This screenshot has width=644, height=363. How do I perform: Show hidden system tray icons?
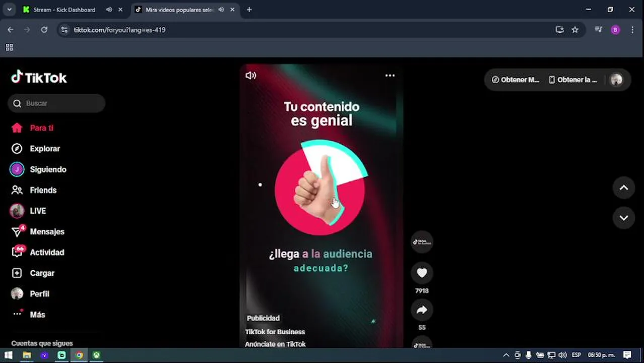506,355
